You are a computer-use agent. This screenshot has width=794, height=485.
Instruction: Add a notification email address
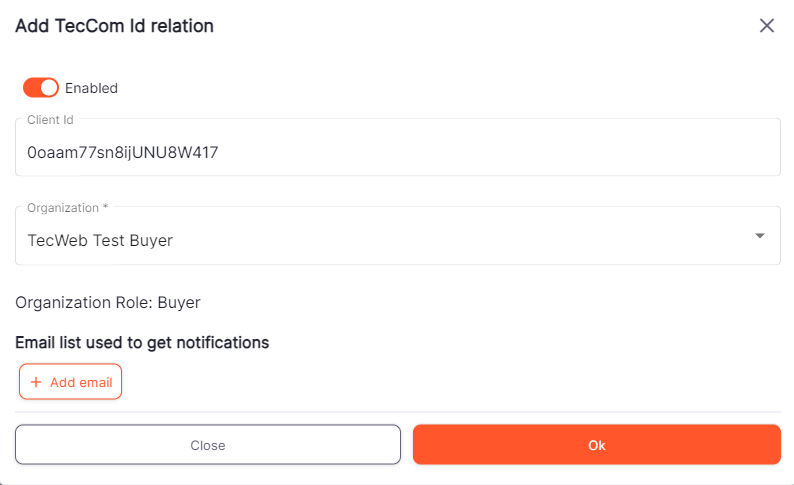click(70, 382)
